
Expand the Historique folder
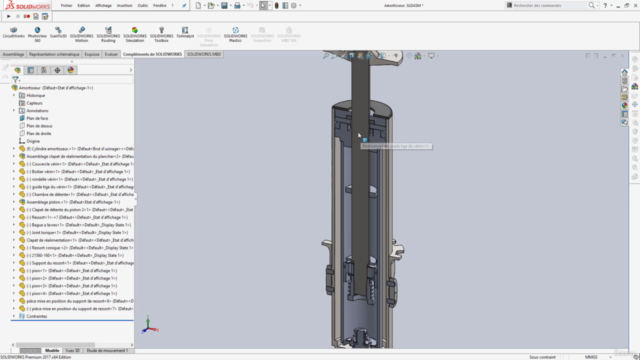click(x=14, y=96)
